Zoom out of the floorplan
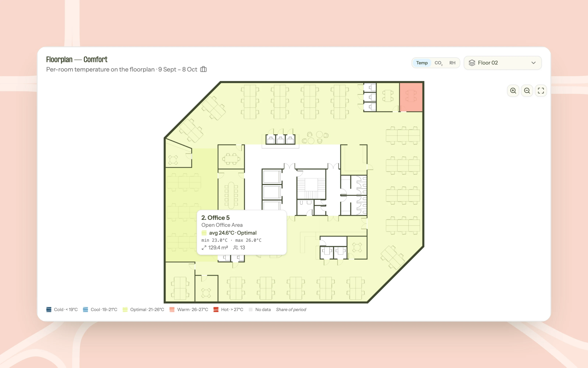The width and height of the screenshot is (588, 368). tap(527, 91)
